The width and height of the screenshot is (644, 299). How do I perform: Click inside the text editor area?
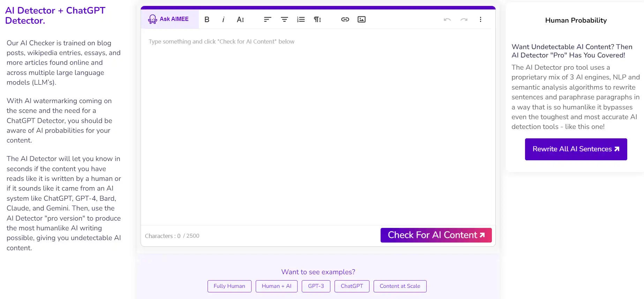[318, 127]
